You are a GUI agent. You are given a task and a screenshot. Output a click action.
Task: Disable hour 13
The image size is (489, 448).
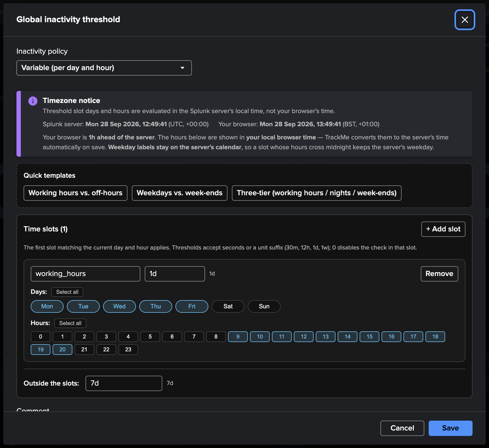pyautogui.click(x=326, y=337)
